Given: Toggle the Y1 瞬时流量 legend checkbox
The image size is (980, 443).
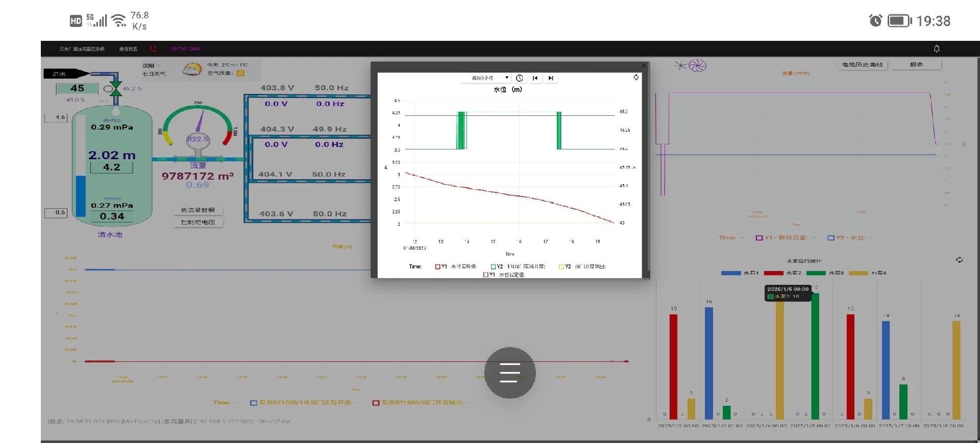Looking at the screenshot, I should pos(759,238).
